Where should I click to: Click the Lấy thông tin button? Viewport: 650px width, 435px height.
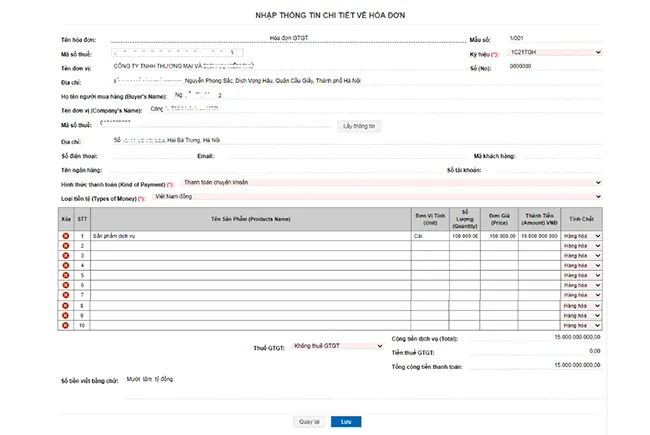point(358,127)
